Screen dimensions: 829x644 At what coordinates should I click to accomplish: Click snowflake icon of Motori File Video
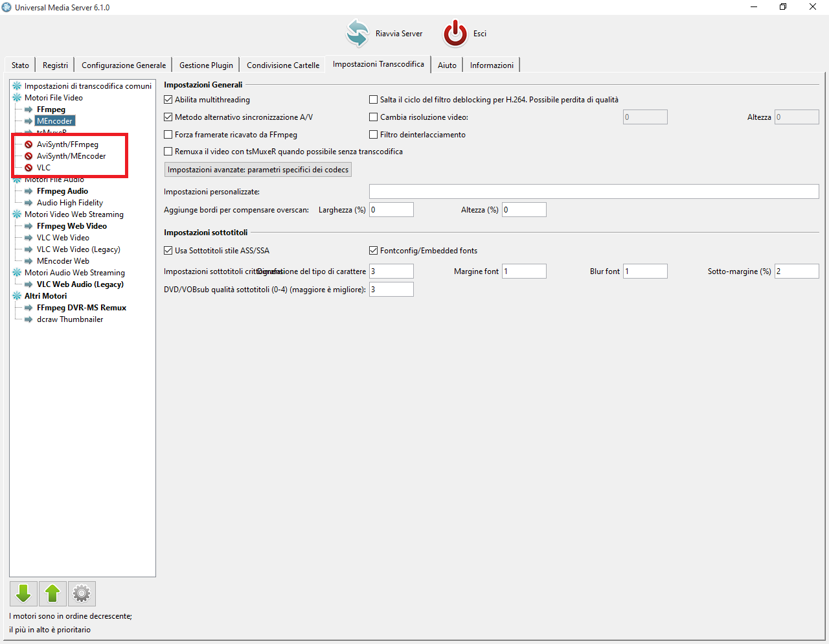click(x=17, y=98)
